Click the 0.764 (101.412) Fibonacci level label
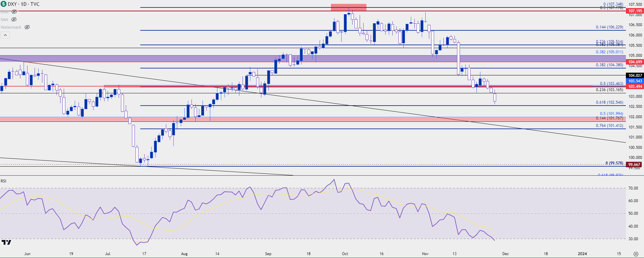The height and width of the screenshot is (258, 644). (609, 126)
